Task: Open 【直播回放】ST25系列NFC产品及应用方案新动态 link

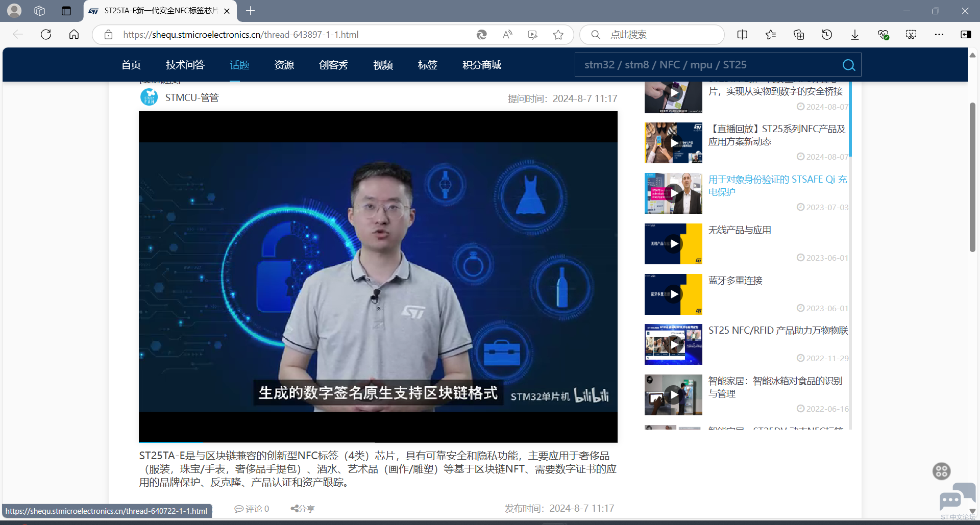Action: 777,135
